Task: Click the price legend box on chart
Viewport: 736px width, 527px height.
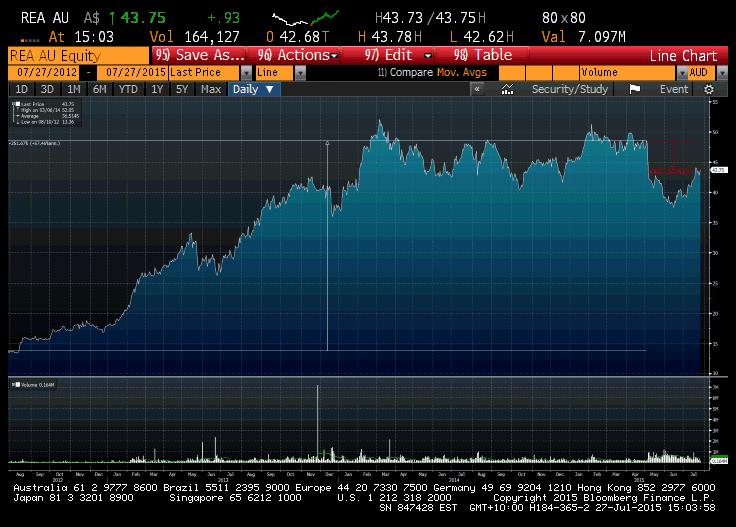Action: tap(46, 113)
